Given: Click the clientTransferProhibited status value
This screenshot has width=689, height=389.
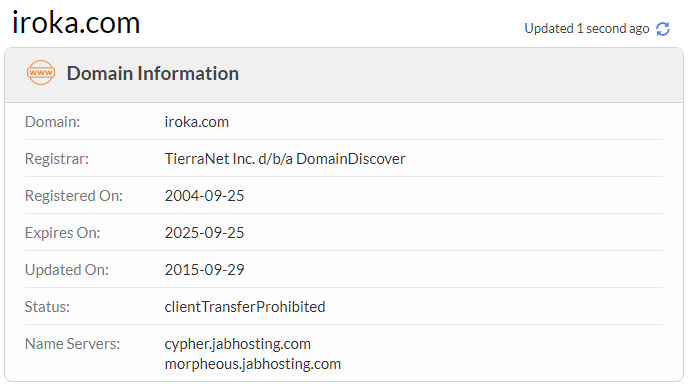Looking at the screenshot, I should click(245, 306).
